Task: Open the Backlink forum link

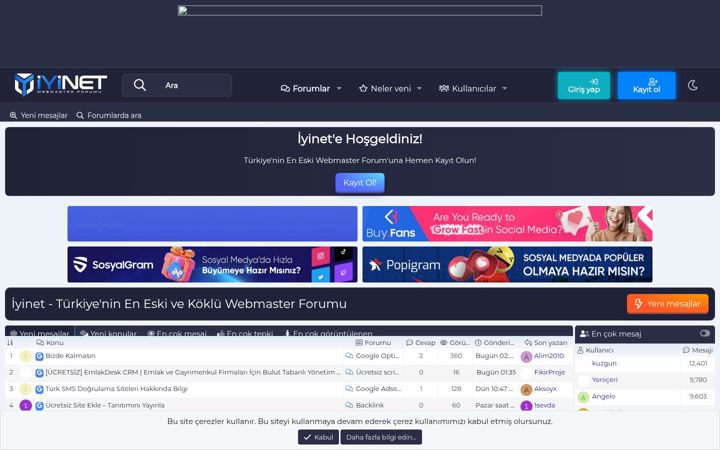Action: [x=370, y=405]
